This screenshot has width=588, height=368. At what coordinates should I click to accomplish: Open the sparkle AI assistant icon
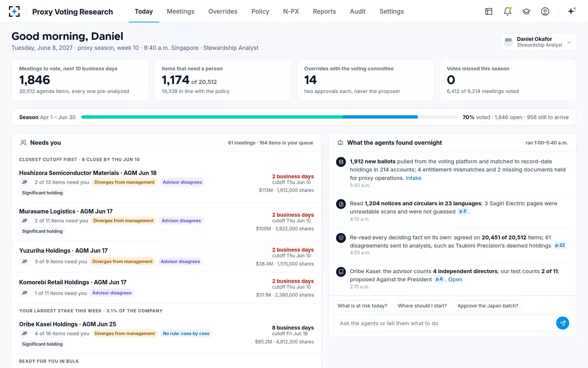pyautogui.click(x=572, y=11)
